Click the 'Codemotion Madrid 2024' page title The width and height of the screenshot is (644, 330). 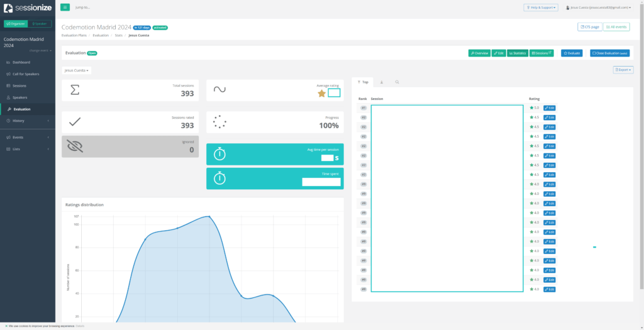pyautogui.click(x=96, y=28)
